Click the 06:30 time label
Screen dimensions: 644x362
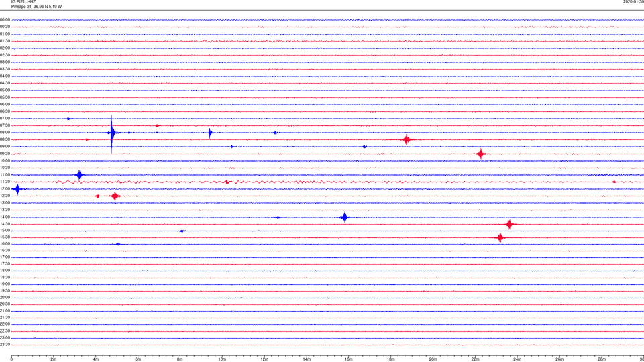point(5,111)
